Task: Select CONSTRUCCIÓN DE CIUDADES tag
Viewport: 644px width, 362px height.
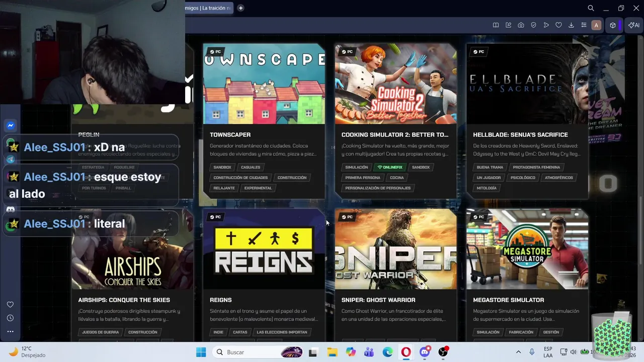Action: click(240, 177)
